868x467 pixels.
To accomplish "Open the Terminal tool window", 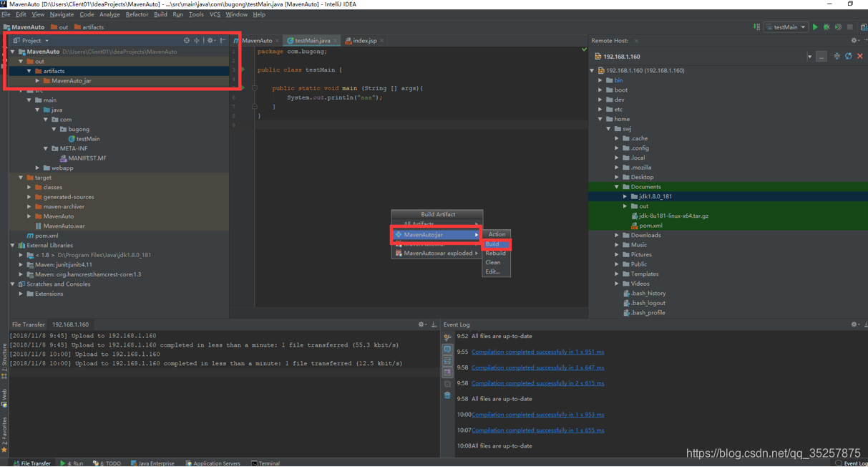I will [265, 463].
